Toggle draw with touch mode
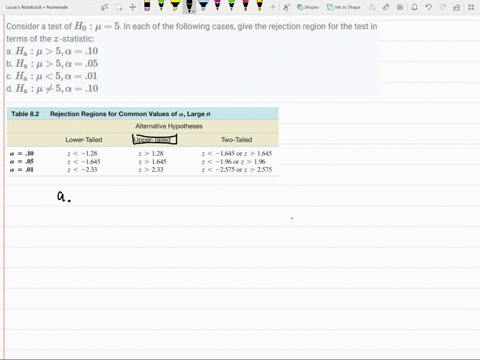 286,7
